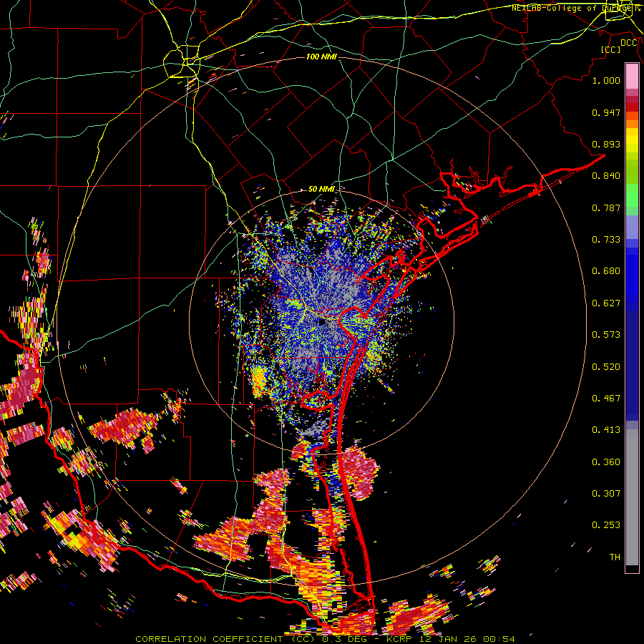Click the 0.3 DEG elevation text
The image size is (644, 644).
tap(346, 639)
